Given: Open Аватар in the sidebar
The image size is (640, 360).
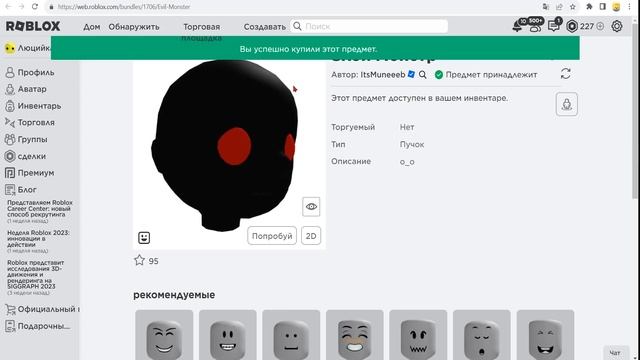Looking at the screenshot, I should click(32, 89).
